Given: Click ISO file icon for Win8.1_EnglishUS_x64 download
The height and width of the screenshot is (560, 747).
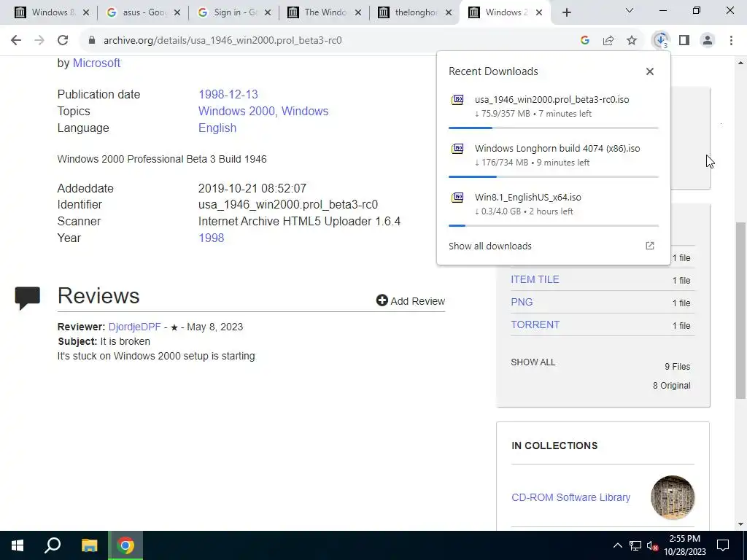Looking at the screenshot, I should [x=457, y=197].
